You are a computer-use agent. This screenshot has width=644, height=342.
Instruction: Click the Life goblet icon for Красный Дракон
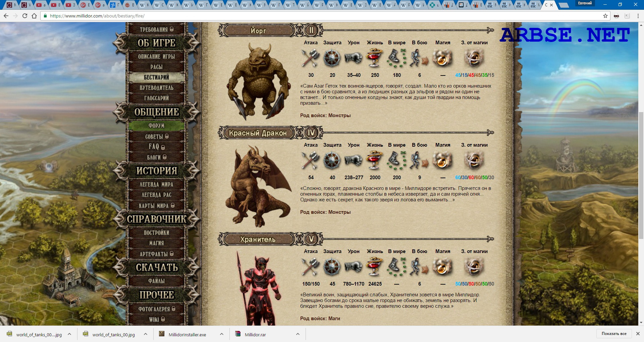[375, 160]
